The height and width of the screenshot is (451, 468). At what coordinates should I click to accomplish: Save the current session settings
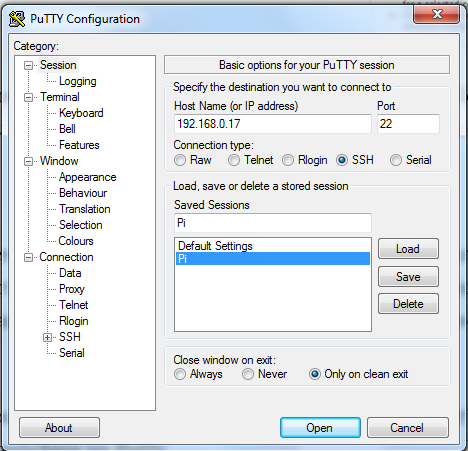(408, 277)
